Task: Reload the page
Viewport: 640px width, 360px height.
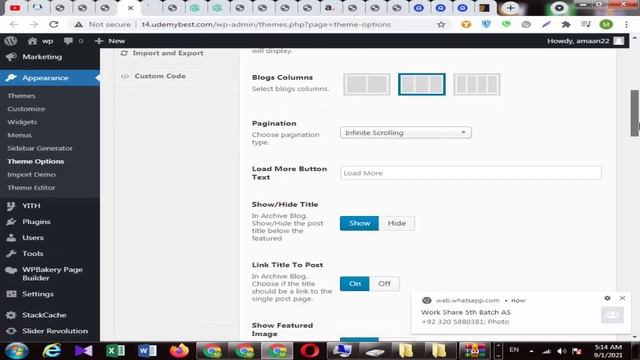Action: click(53, 24)
